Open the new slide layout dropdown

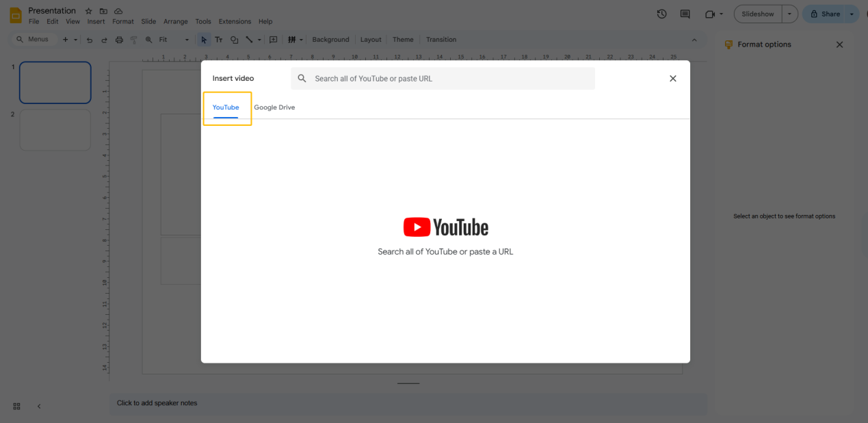click(x=75, y=39)
